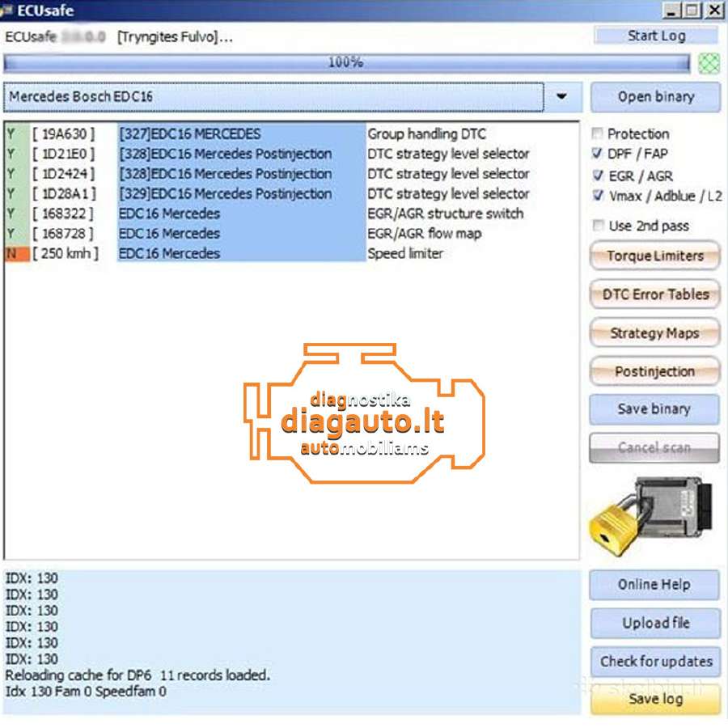Image resolution: width=728 pixels, height=728 pixels.
Task: Uncheck the EGR / AGR option
Action: (x=598, y=176)
